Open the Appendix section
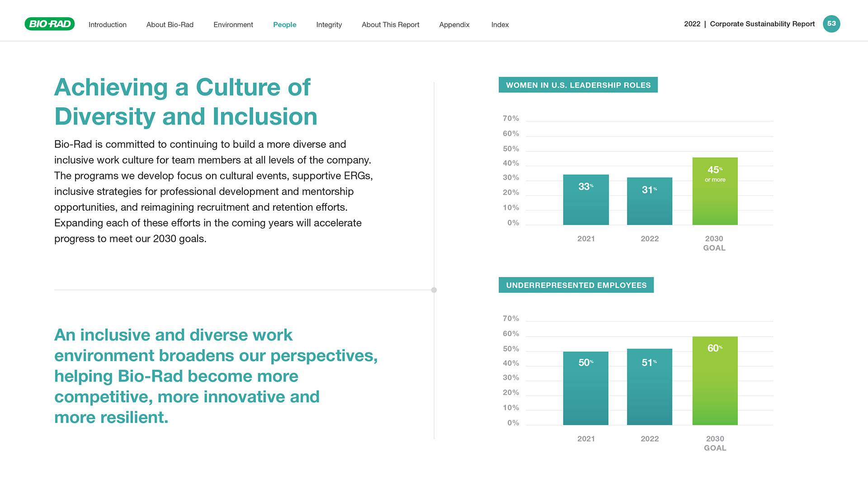 click(x=454, y=24)
